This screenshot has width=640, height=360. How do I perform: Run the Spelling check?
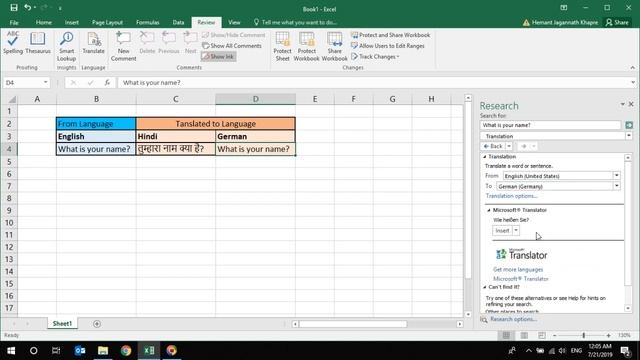tap(13, 42)
